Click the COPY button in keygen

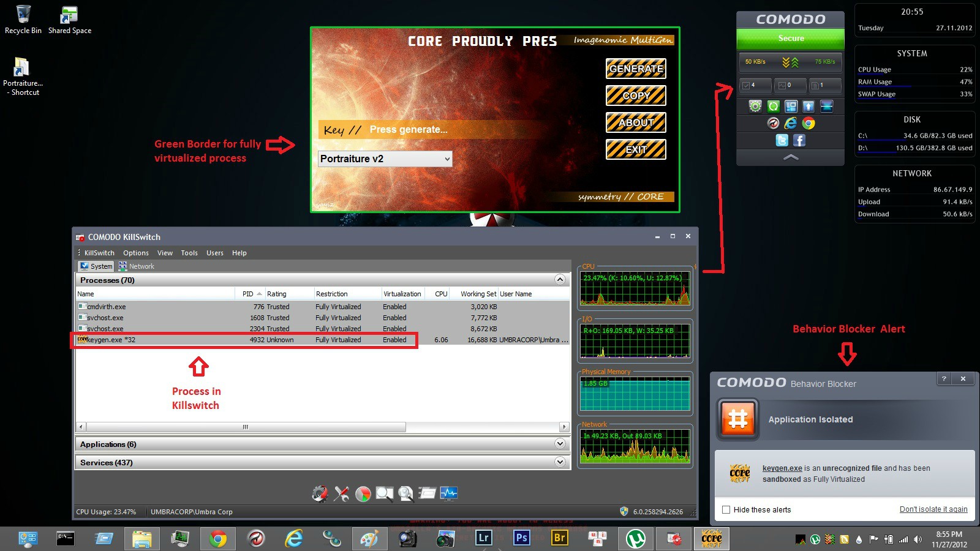(x=636, y=96)
